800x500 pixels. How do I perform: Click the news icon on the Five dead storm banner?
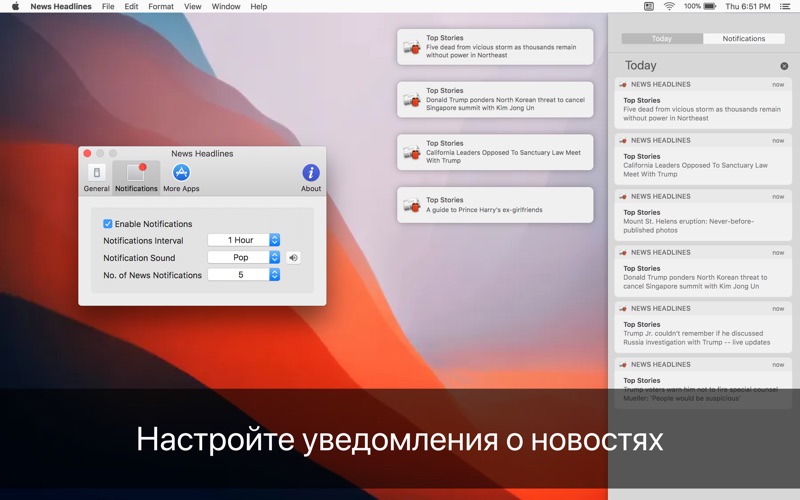tap(412, 47)
